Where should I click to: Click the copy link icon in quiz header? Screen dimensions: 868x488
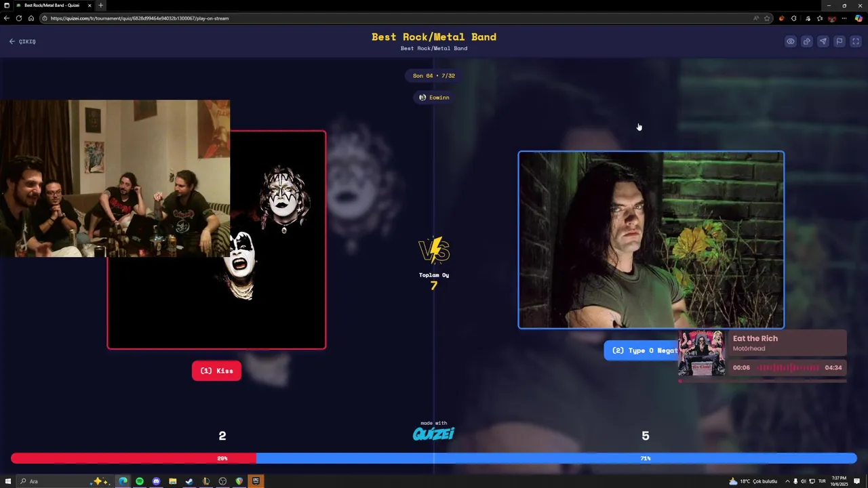point(807,41)
